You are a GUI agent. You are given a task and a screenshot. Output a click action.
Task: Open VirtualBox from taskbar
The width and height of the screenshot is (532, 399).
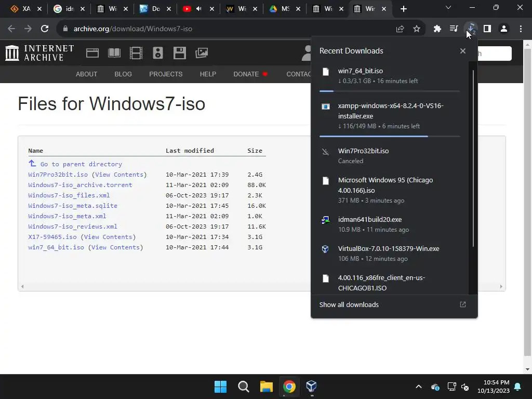click(312, 387)
